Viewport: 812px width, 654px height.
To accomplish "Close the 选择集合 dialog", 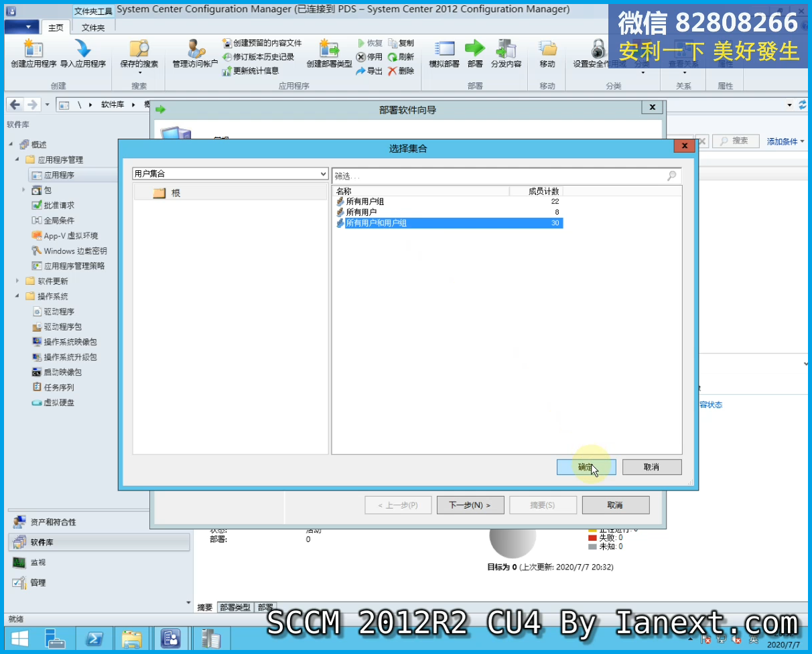I will 684,146.
